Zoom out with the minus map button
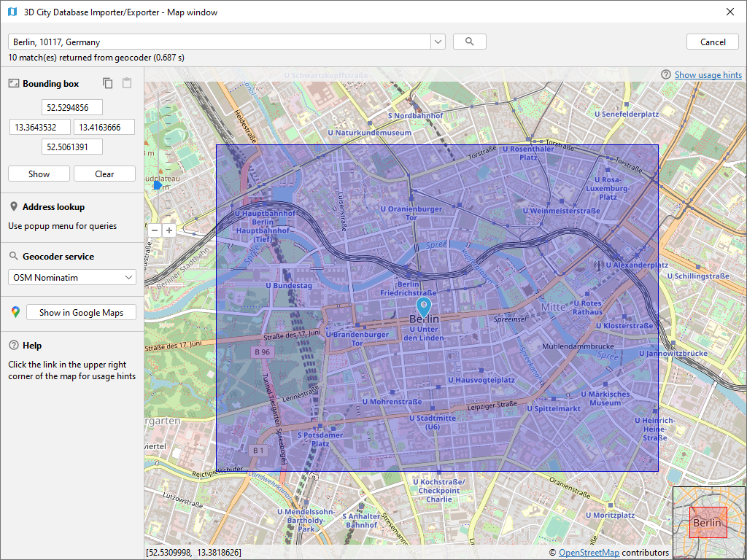This screenshot has width=747, height=560. (155, 230)
